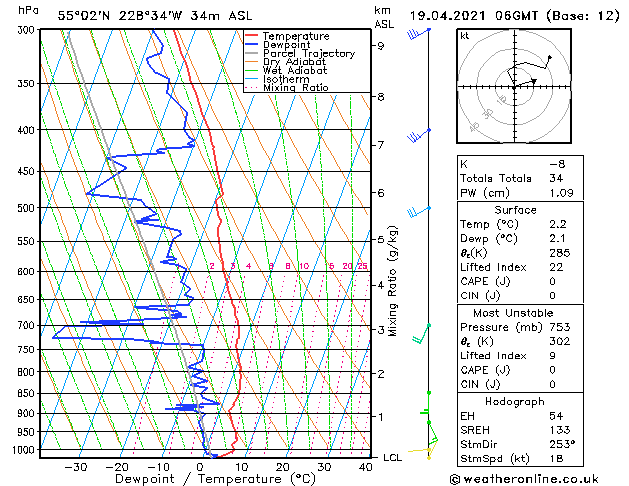Click the 550 hPa pressure label
The width and height of the screenshot is (629, 486).
[28, 241]
